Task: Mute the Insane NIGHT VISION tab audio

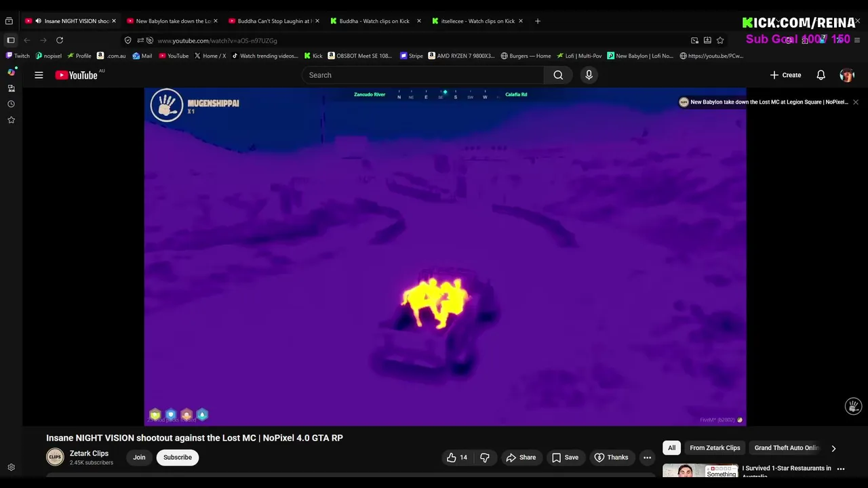Action: (38, 21)
